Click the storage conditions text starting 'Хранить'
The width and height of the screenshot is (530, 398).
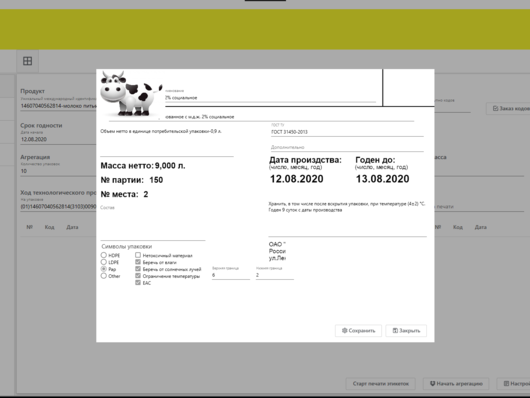pos(347,207)
